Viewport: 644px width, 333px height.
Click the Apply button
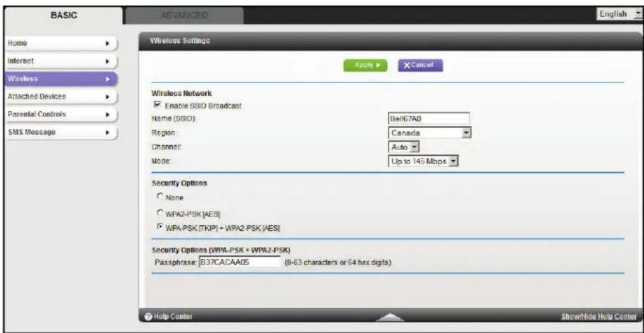click(365, 65)
